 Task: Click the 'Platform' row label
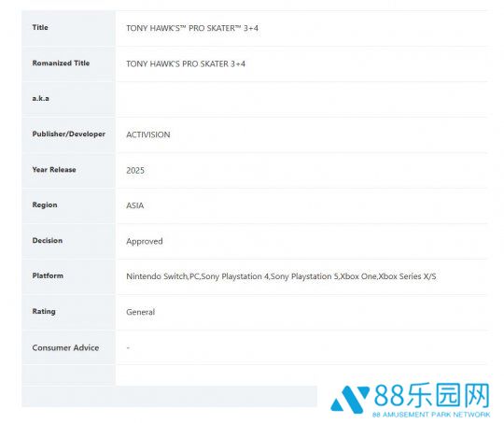[x=48, y=275]
